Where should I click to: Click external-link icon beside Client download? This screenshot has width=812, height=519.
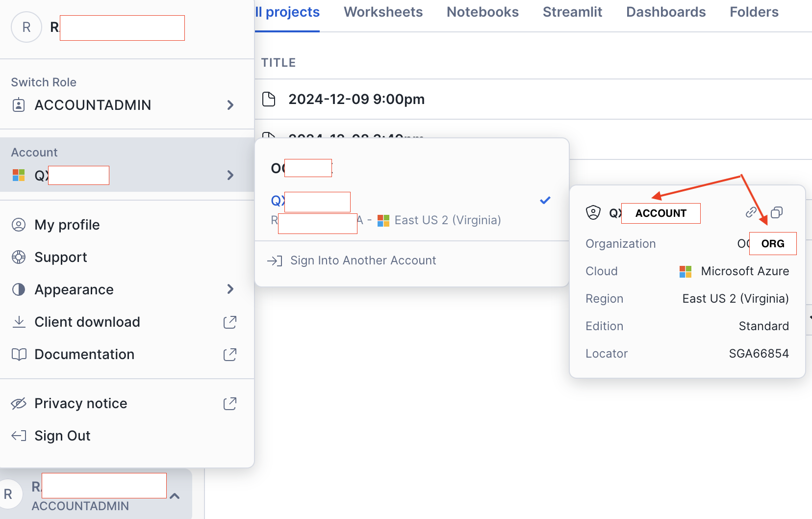click(230, 322)
